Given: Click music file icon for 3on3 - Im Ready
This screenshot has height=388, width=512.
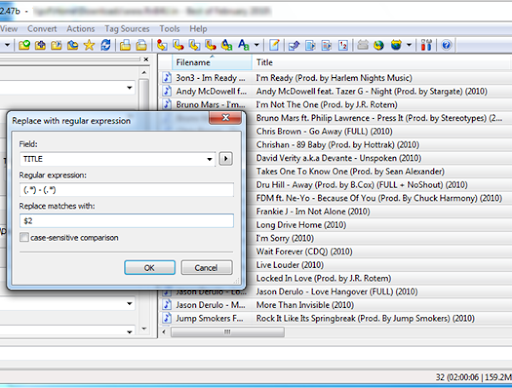Looking at the screenshot, I should coord(167,77).
